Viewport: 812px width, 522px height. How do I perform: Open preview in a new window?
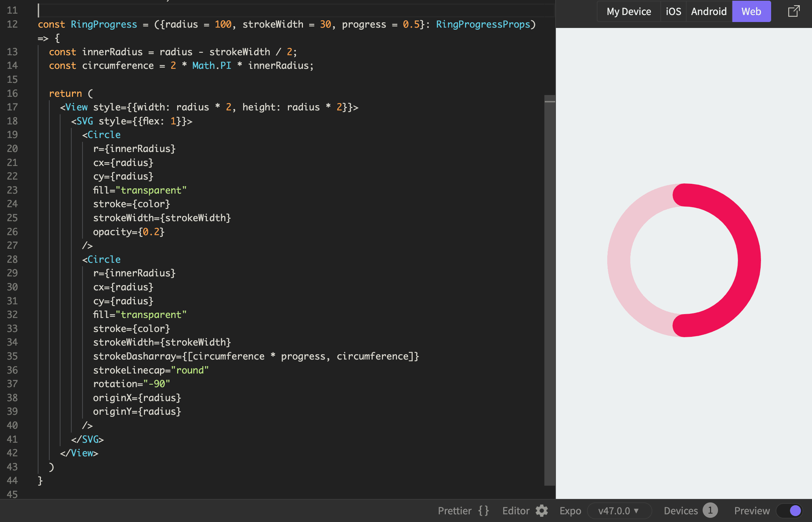click(793, 12)
